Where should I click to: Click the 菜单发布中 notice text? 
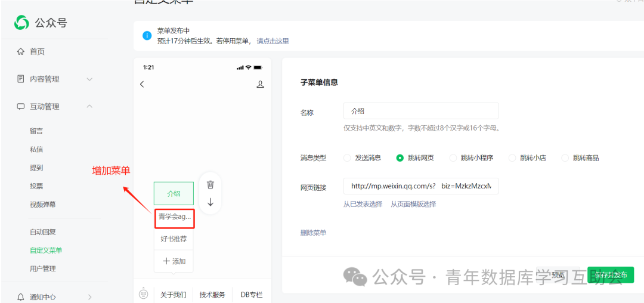click(x=174, y=31)
